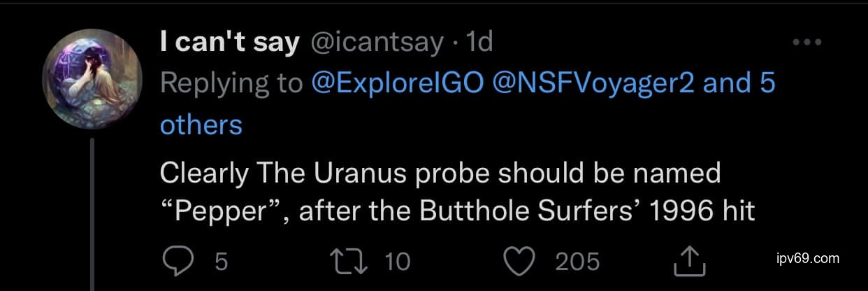Image resolution: width=868 pixels, height=291 pixels.
Task: Open the tweet via the 1d timestamp
Action: [x=479, y=43]
